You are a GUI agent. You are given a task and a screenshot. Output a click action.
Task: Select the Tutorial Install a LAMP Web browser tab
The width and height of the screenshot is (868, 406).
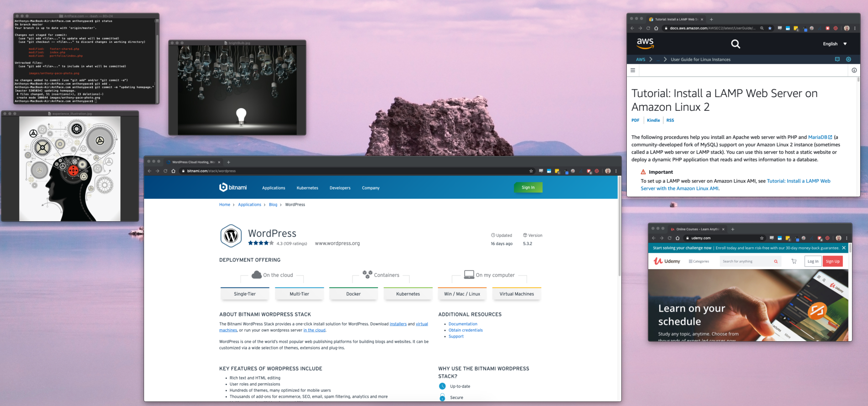[x=677, y=19]
